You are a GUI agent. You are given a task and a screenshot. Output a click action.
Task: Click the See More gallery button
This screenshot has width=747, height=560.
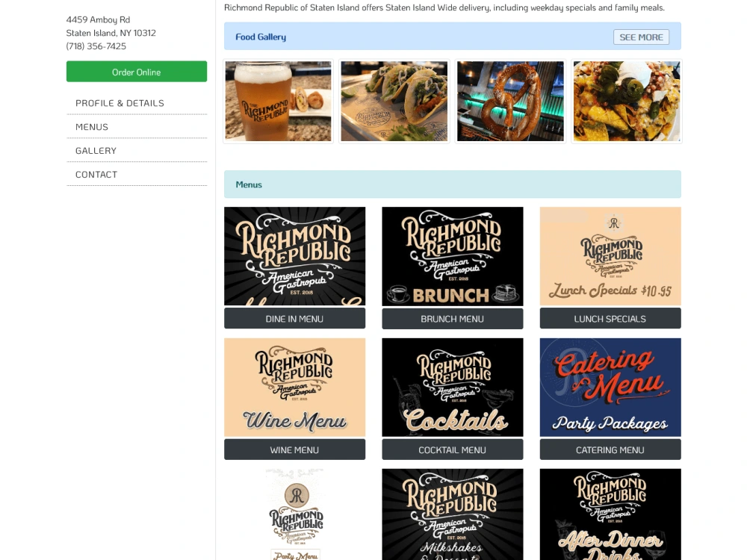point(641,37)
